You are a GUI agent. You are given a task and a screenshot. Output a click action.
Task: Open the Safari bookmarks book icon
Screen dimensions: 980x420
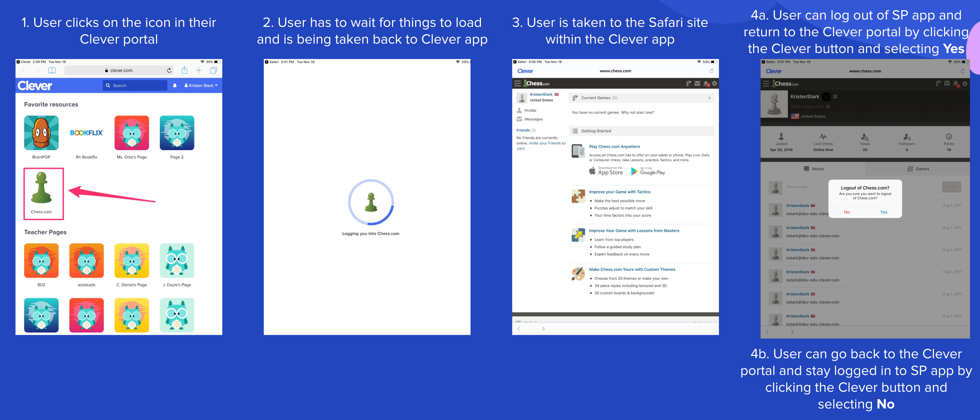pyautogui.click(x=52, y=70)
